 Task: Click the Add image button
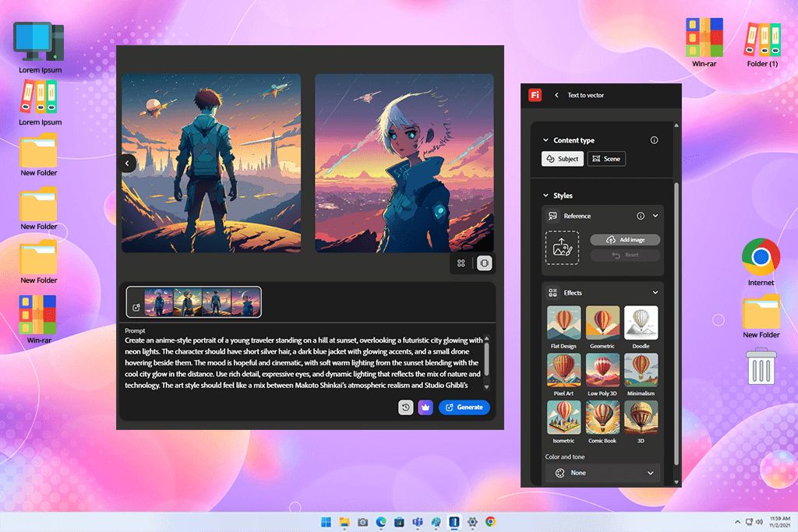coord(625,240)
